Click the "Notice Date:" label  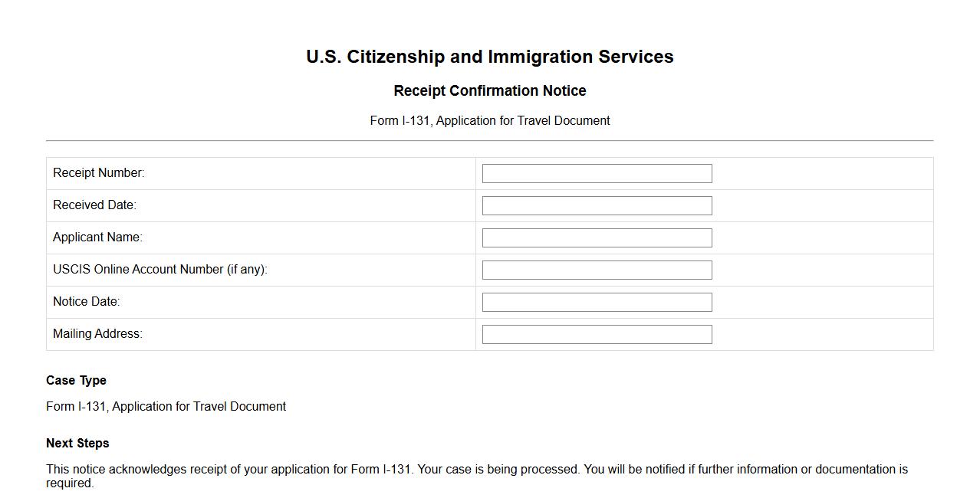(87, 302)
